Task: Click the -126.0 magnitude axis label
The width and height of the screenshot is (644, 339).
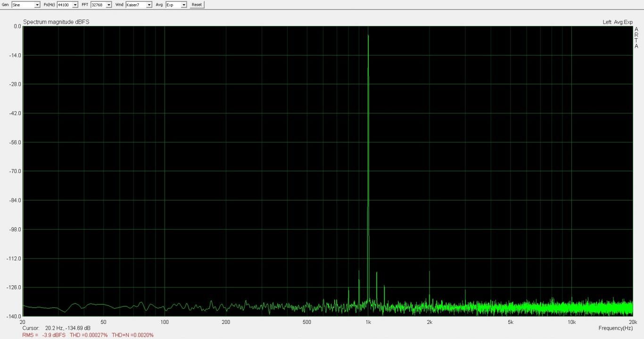Action: coord(14,287)
